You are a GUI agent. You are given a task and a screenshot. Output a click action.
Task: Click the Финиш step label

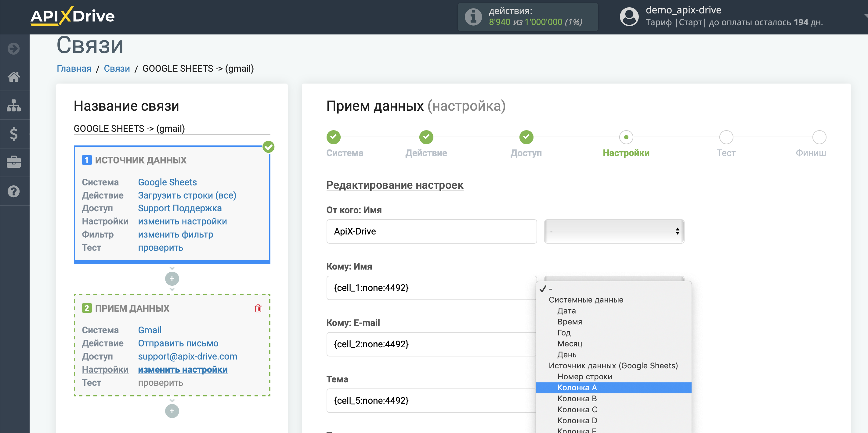pyautogui.click(x=811, y=153)
